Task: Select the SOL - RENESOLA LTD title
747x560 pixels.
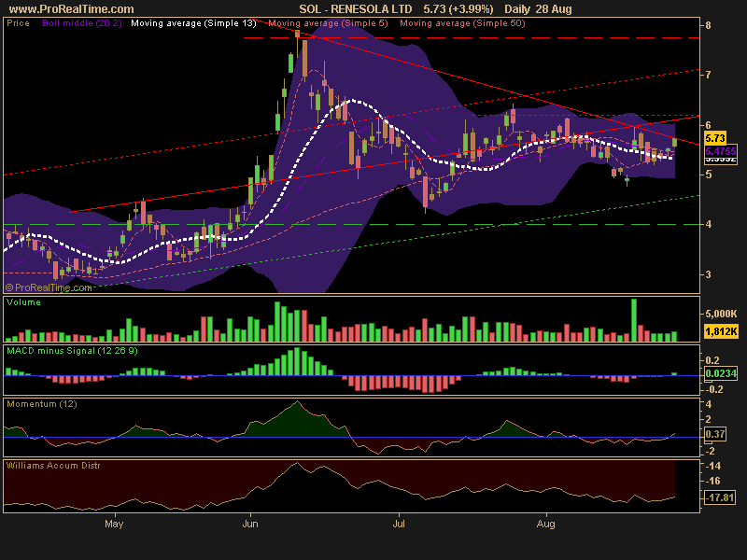Action: (x=356, y=8)
